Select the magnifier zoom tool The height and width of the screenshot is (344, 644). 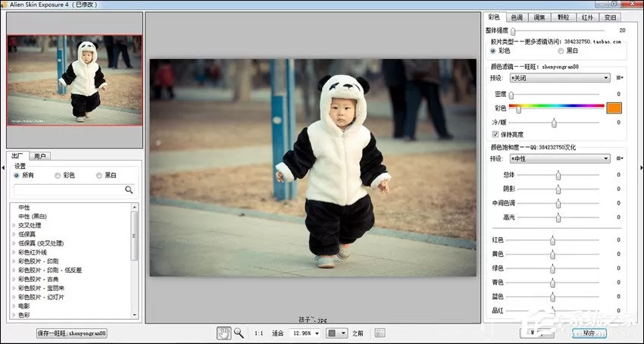coord(239,333)
